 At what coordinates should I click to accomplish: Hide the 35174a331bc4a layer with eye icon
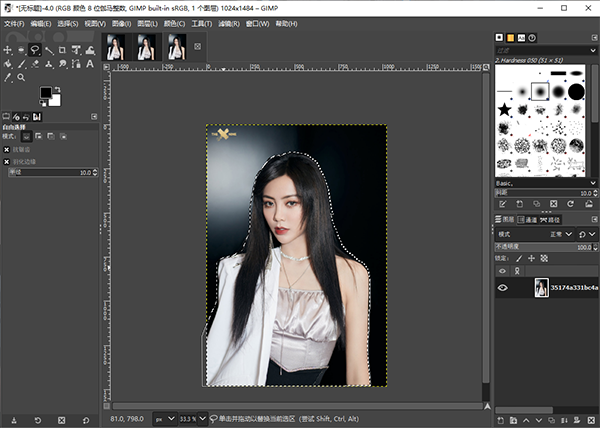pyautogui.click(x=502, y=288)
